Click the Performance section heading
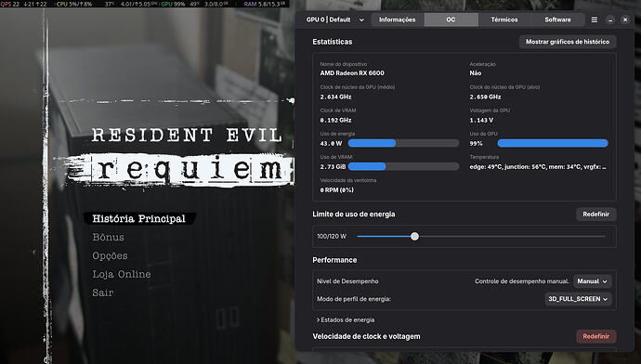The width and height of the screenshot is (641, 364). tap(334, 260)
